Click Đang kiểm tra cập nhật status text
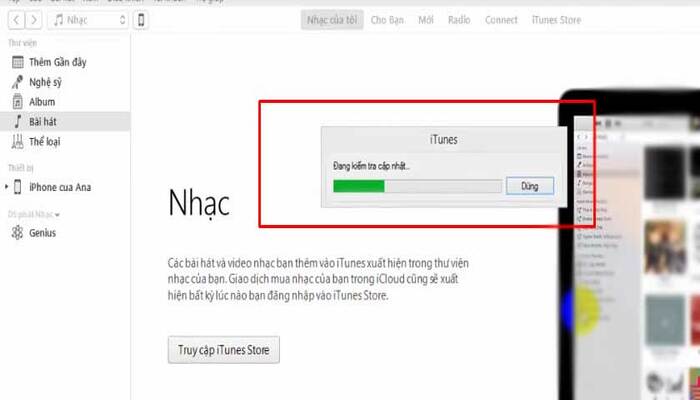 tap(371, 166)
